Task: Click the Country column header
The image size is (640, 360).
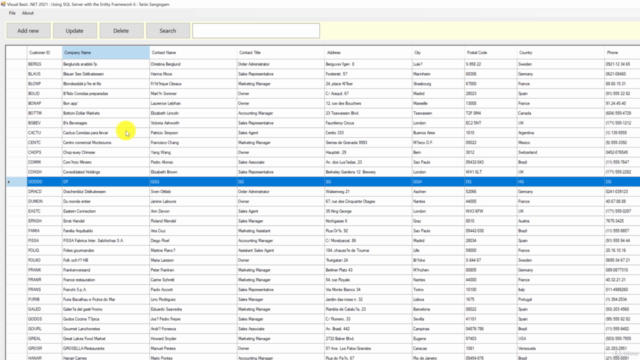Action: (561, 53)
